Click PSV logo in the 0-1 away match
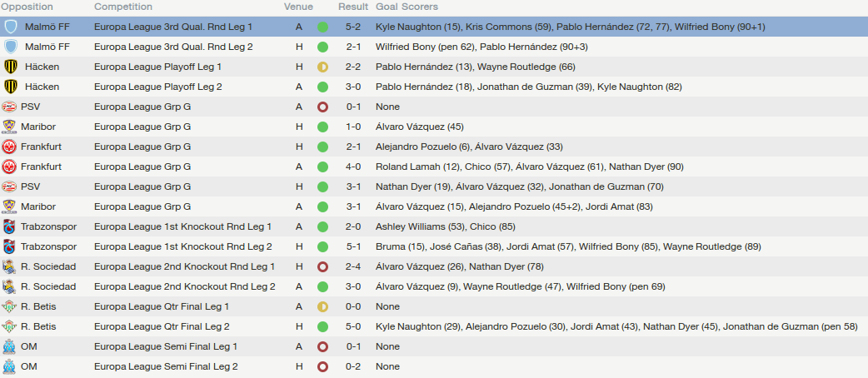 (x=9, y=107)
